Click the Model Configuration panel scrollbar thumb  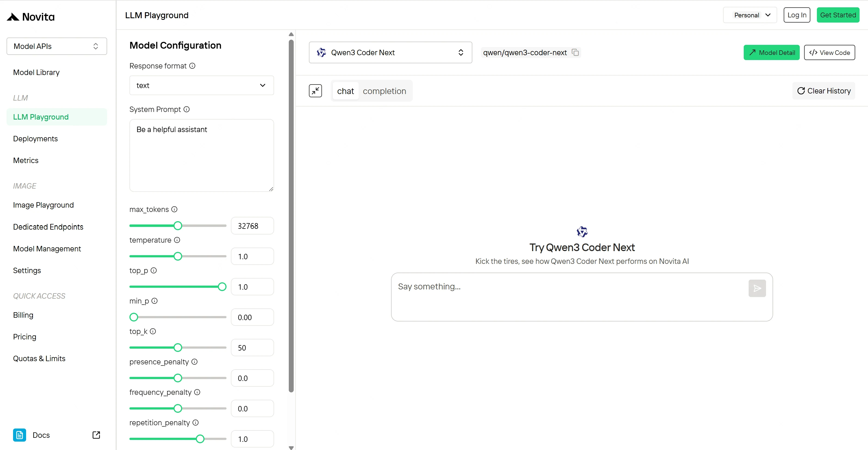[x=292, y=216]
